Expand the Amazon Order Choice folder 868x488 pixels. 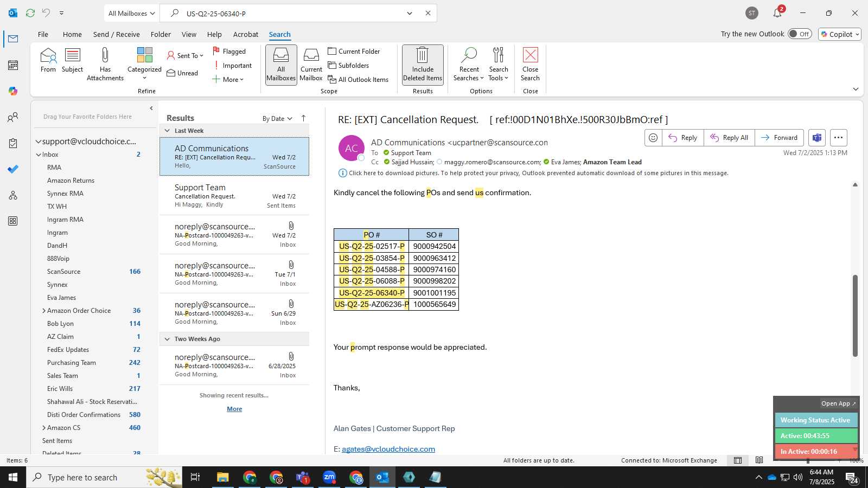[44, 311]
